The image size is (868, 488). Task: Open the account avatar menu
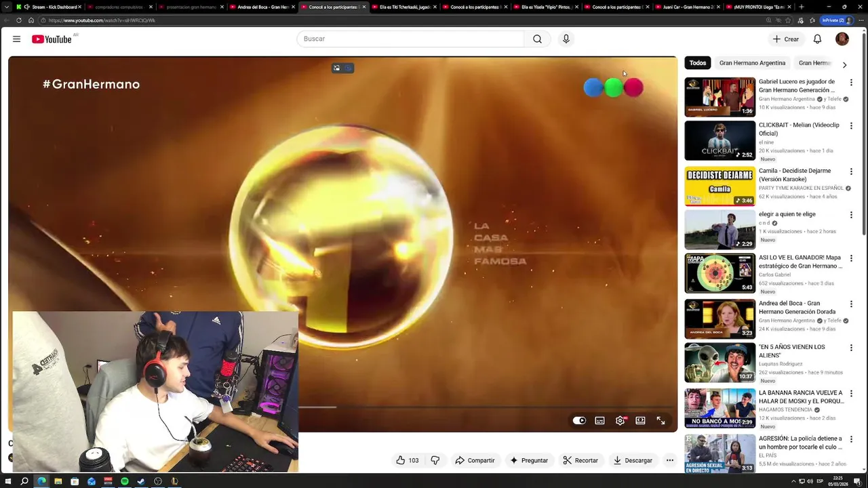tap(842, 39)
